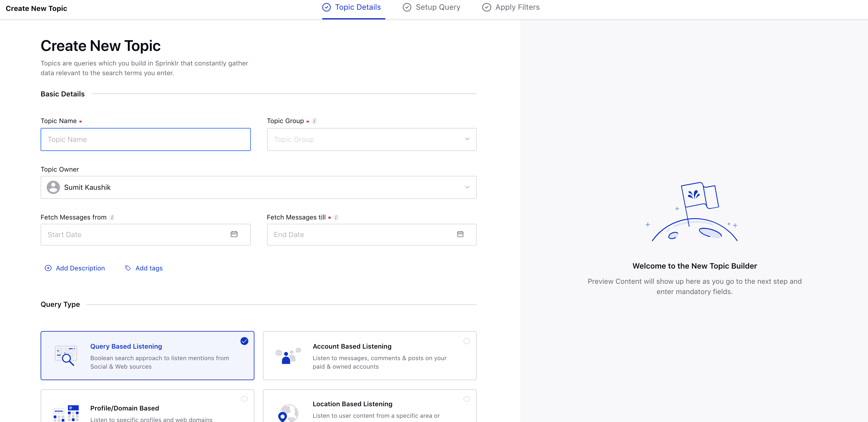Switch to Setup Query tab
Image resolution: width=868 pixels, height=422 pixels.
(431, 7)
